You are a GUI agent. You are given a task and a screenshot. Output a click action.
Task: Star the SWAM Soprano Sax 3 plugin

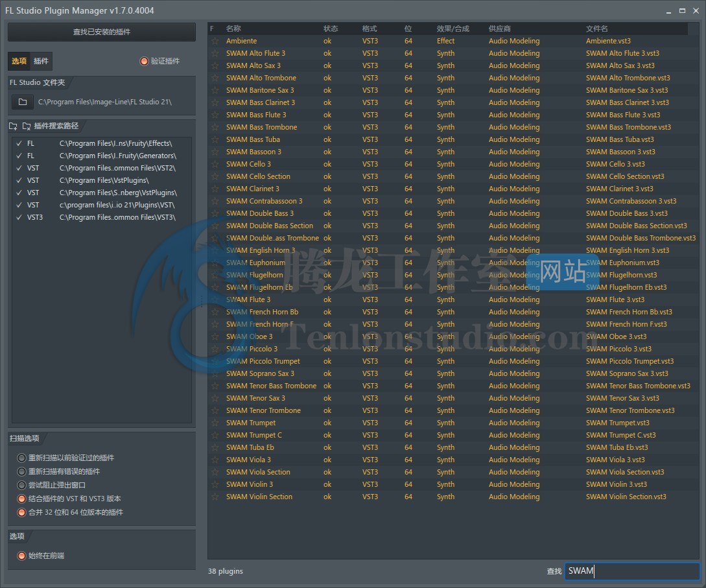[215, 373]
